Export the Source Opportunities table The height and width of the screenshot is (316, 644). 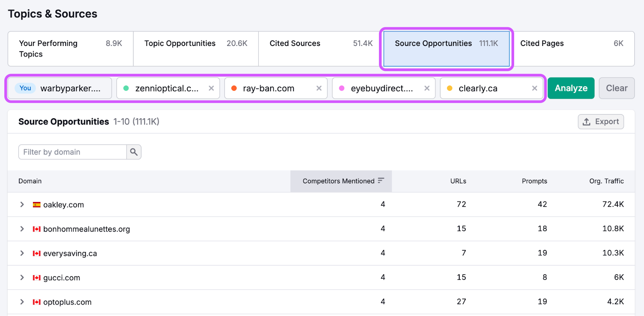[x=601, y=122]
